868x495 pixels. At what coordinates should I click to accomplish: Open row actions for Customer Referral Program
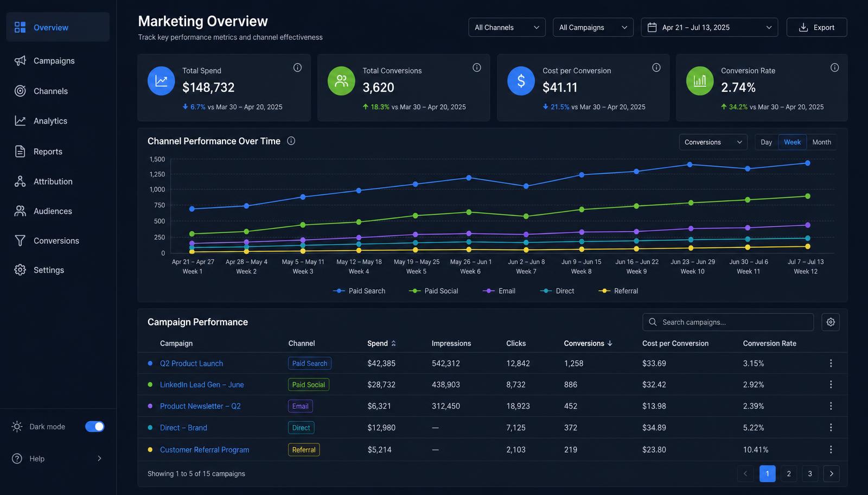coord(831,449)
